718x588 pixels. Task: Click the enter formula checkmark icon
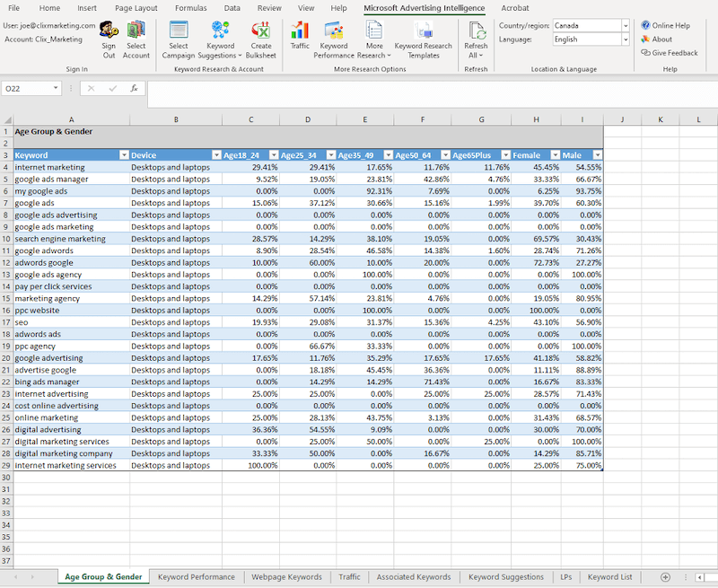pos(113,88)
